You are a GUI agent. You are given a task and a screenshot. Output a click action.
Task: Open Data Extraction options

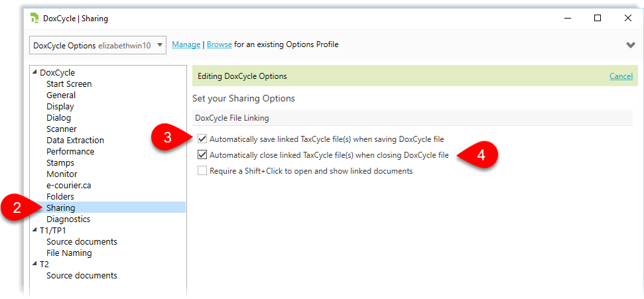click(x=75, y=140)
